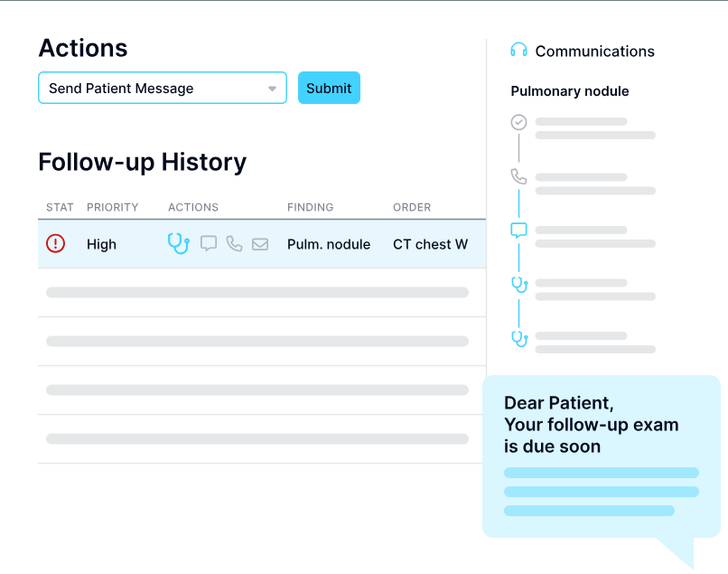Select the last stethoscope timeline marker
728x574 pixels.
point(519,338)
